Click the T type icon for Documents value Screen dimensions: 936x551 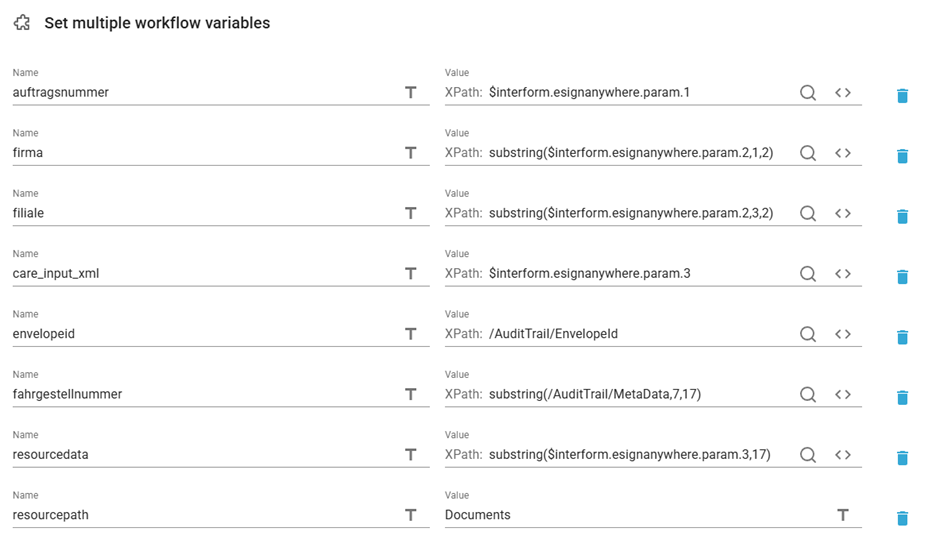pos(842,515)
